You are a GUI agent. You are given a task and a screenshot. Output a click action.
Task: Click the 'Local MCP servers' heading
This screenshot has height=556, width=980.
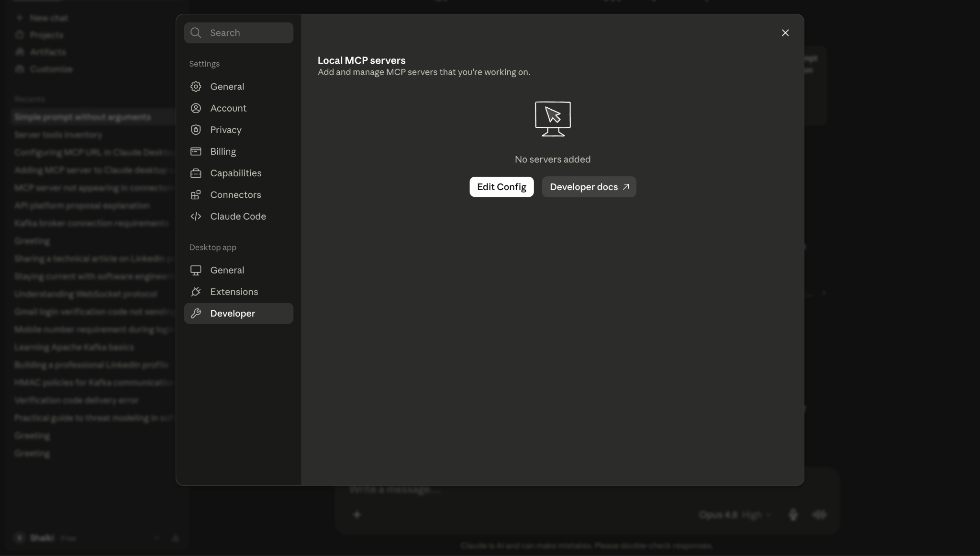tap(362, 61)
